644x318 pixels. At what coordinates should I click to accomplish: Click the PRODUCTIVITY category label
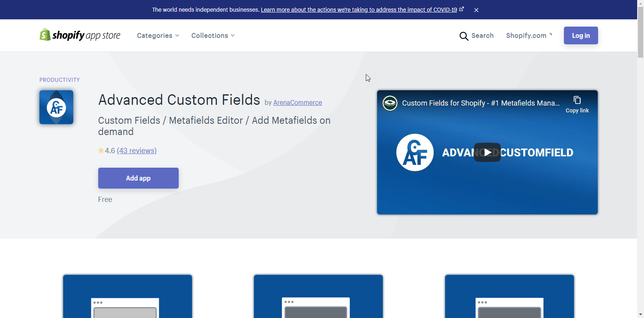click(x=60, y=80)
